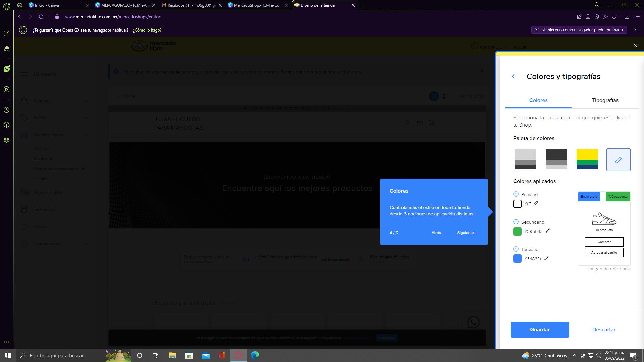Edit the Primario color with pencil icon
644x362 pixels.
click(536, 203)
